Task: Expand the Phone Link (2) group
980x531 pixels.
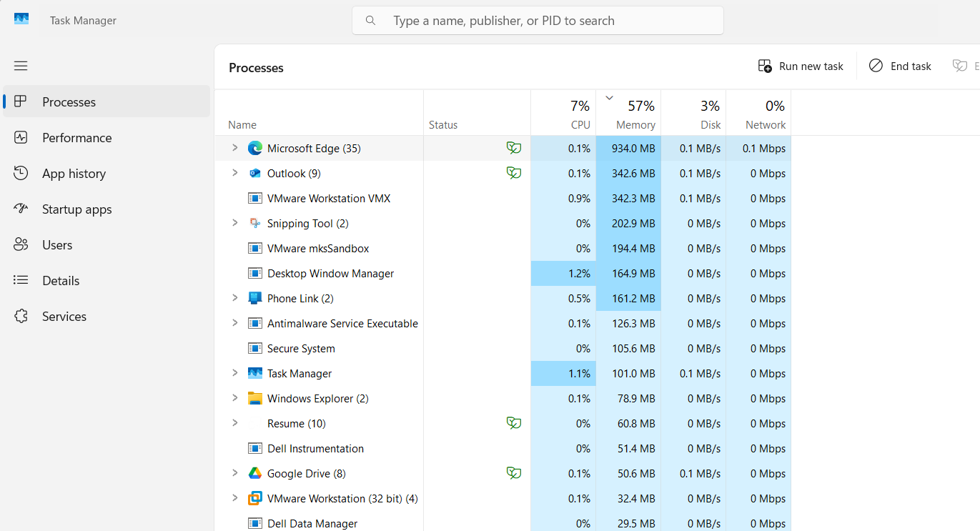Action: 234,298
